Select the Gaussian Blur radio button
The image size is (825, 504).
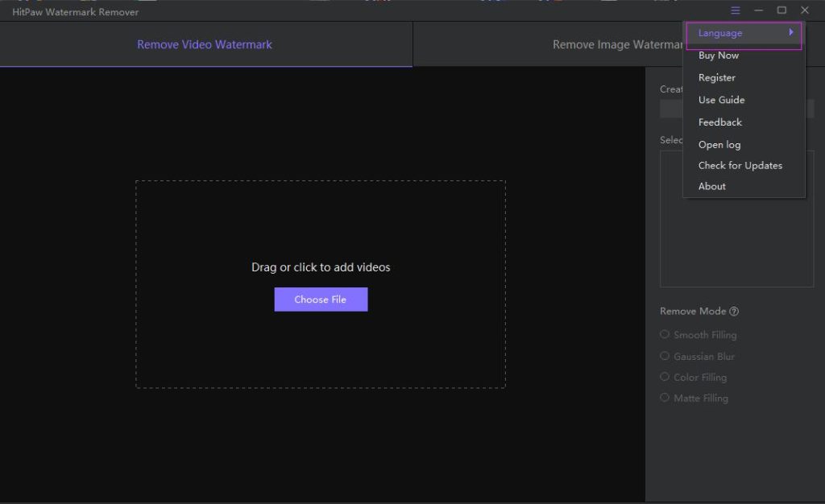[x=665, y=356]
